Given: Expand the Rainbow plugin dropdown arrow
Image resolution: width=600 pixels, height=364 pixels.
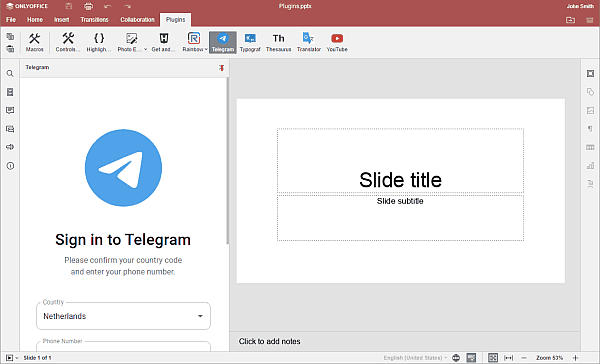Looking at the screenshot, I should (206, 49).
